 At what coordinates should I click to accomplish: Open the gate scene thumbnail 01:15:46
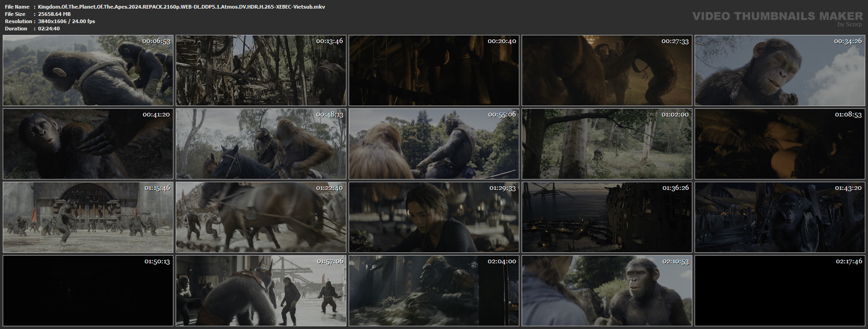tap(88, 217)
